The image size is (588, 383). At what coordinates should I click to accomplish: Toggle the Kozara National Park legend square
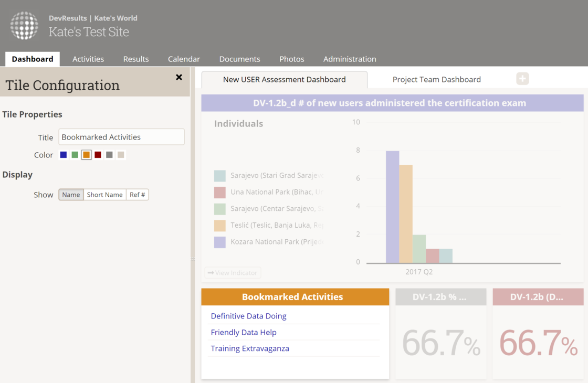click(220, 242)
